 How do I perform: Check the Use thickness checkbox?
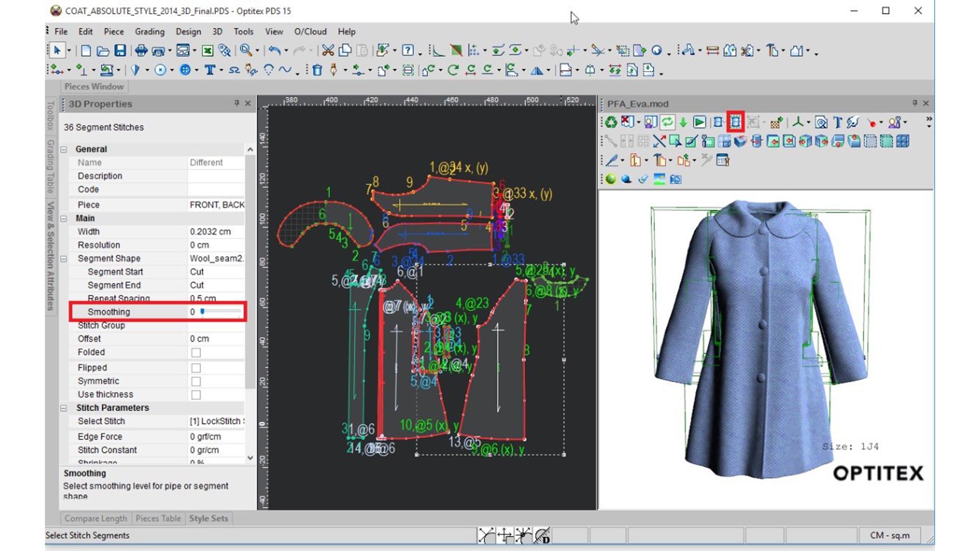(195, 395)
